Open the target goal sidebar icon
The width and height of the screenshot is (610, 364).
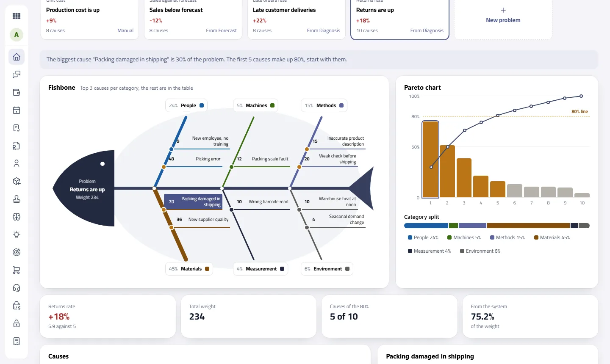[17, 252]
